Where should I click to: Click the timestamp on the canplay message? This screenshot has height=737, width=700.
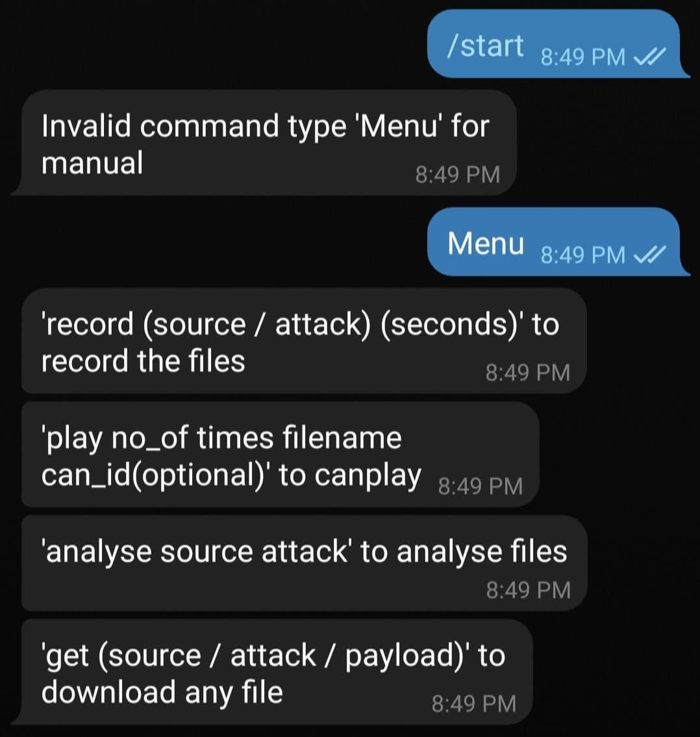(x=481, y=486)
